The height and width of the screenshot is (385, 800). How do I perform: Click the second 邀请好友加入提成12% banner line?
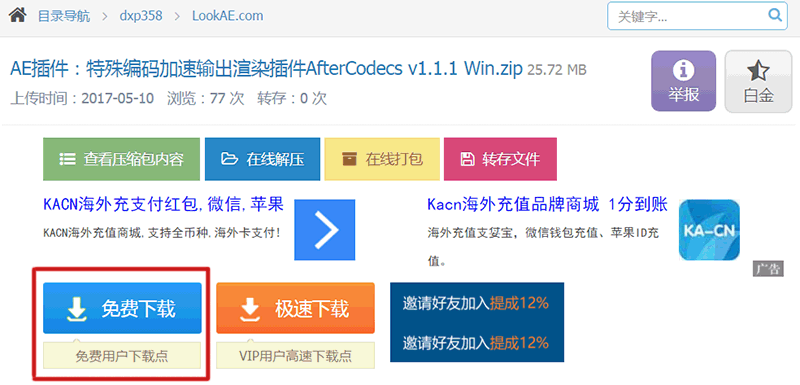[x=476, y=342]
